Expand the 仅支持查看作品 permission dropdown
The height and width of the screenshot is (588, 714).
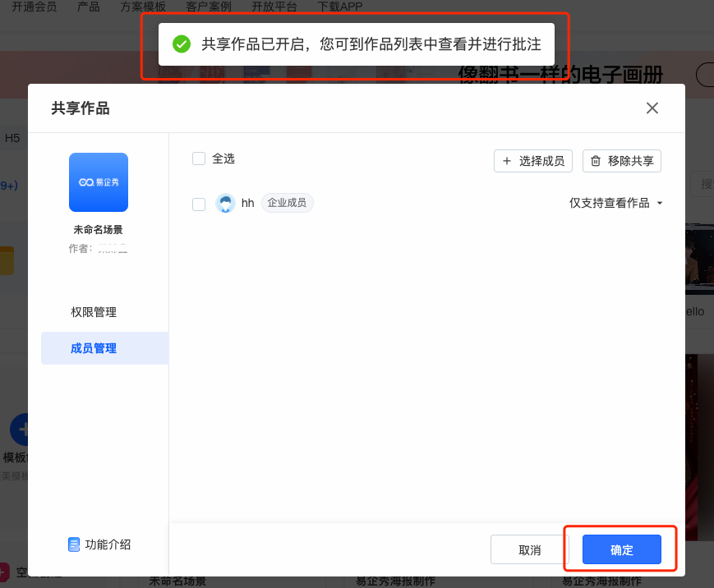[609, 203]
